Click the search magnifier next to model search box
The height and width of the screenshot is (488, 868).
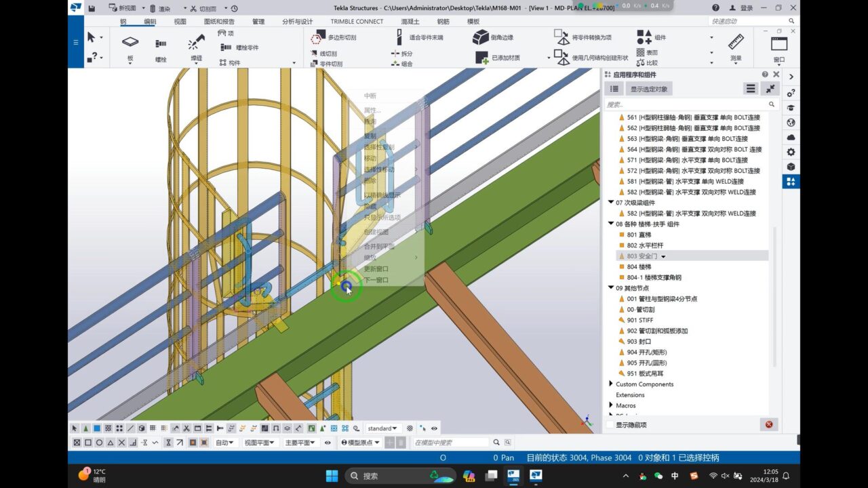(496, 443)
